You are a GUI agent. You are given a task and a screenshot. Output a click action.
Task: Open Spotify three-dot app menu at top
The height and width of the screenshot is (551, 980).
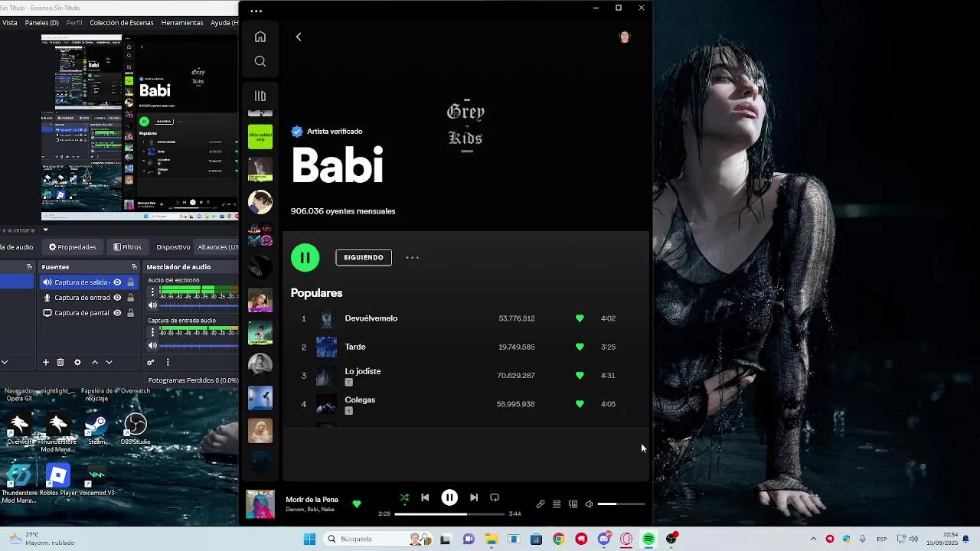point(256,11)
